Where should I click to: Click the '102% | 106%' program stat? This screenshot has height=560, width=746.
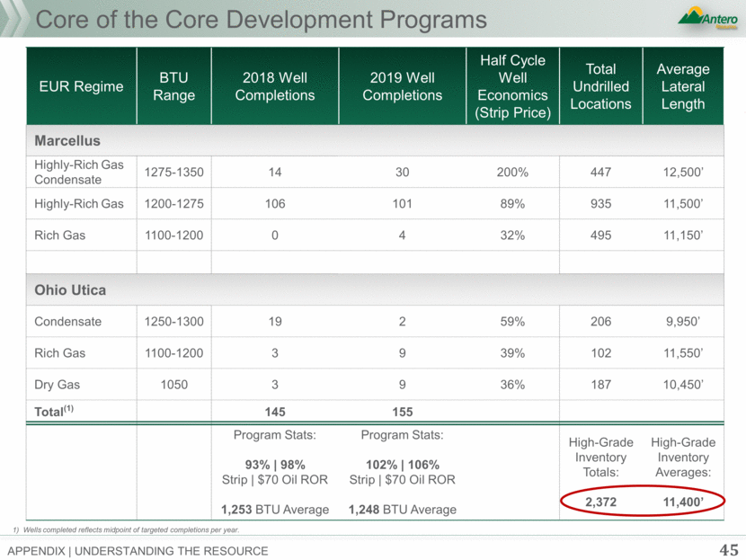pyautogui.click(x=403, y=465)
